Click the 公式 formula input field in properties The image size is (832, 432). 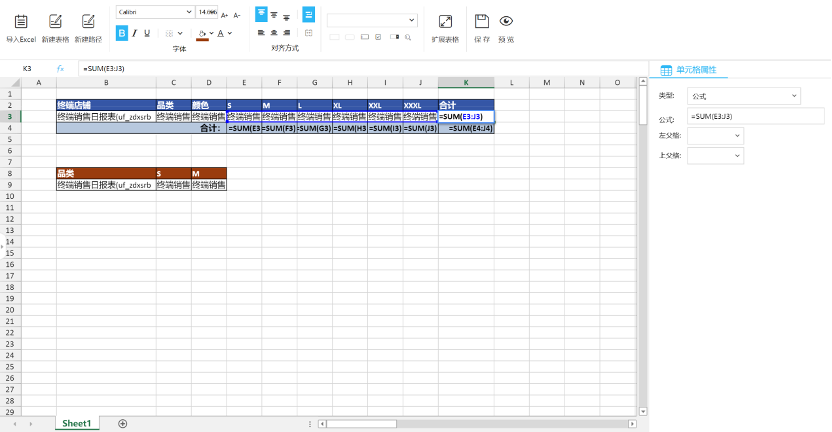pyautogui.click(x=755, y=117)
